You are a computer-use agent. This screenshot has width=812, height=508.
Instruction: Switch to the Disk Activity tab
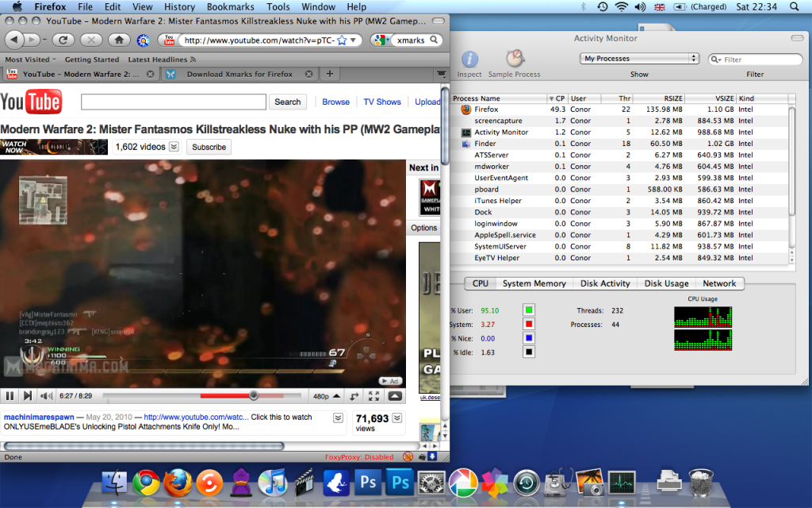click(605, 283)
